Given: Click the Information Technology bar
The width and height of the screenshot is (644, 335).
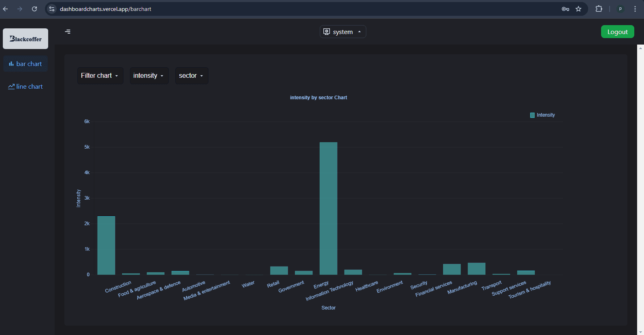Looking at the screenshot, I should pos(353,272).
